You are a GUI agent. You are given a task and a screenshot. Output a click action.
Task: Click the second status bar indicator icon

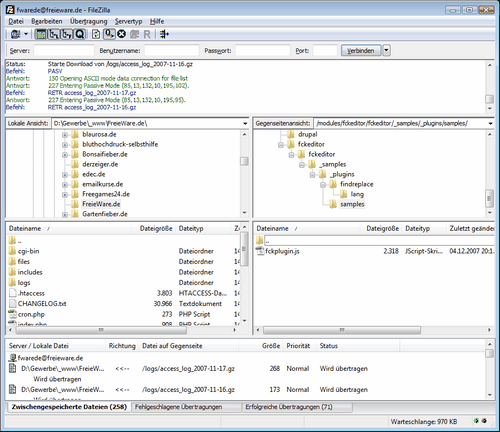pos(484,421)
